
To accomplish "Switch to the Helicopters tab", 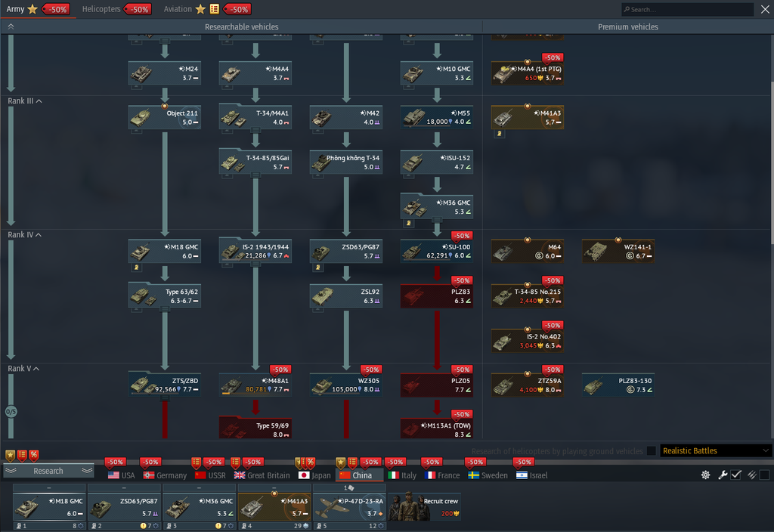I will coord(101,9).
